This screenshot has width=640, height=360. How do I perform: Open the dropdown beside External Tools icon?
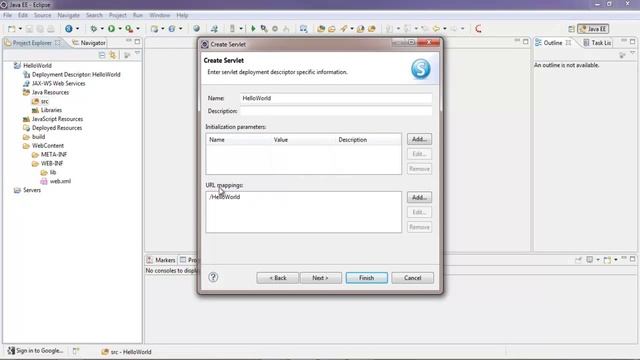(138, 29)
